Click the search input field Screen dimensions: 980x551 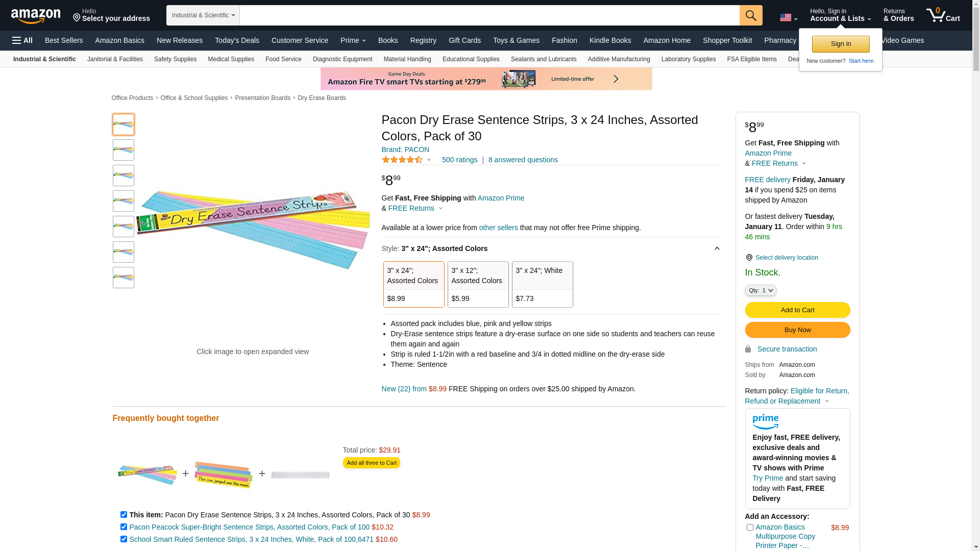pyautogui.click(x=489, y=15)
